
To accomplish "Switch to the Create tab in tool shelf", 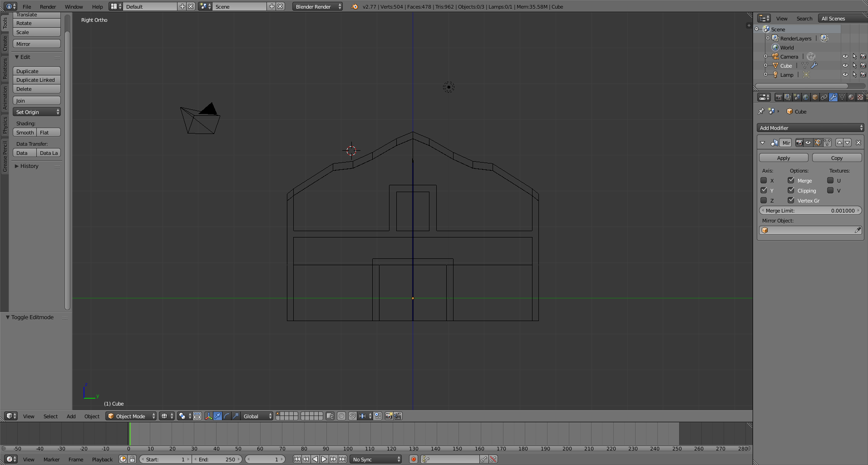I will (5, 44).
